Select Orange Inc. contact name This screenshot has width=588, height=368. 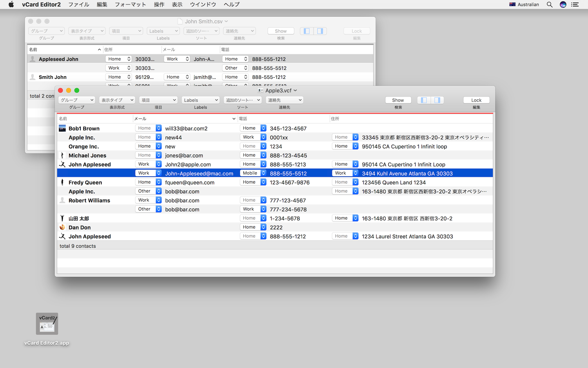(84, 146)
